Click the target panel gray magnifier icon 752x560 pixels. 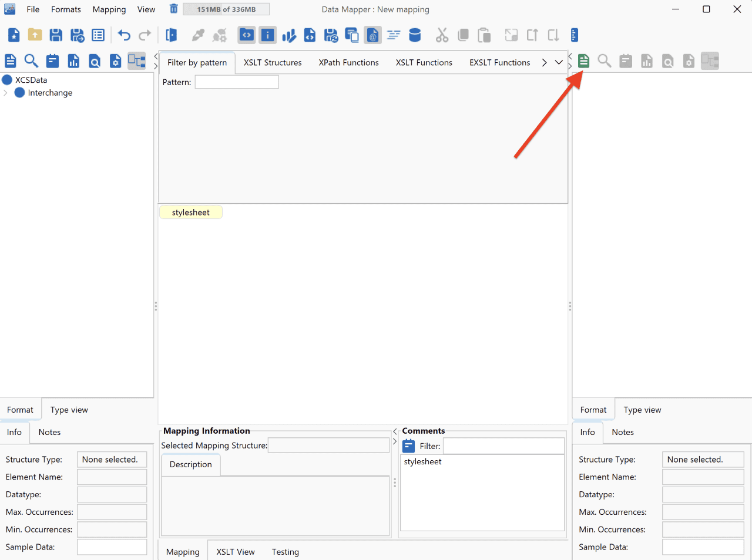coord(605,60)
